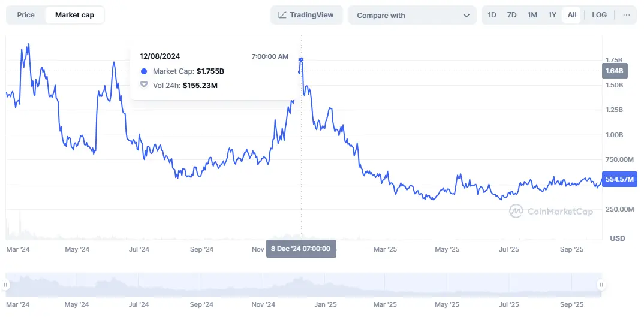
Task: Click the right range slider handle
Action: coord(600,285)
